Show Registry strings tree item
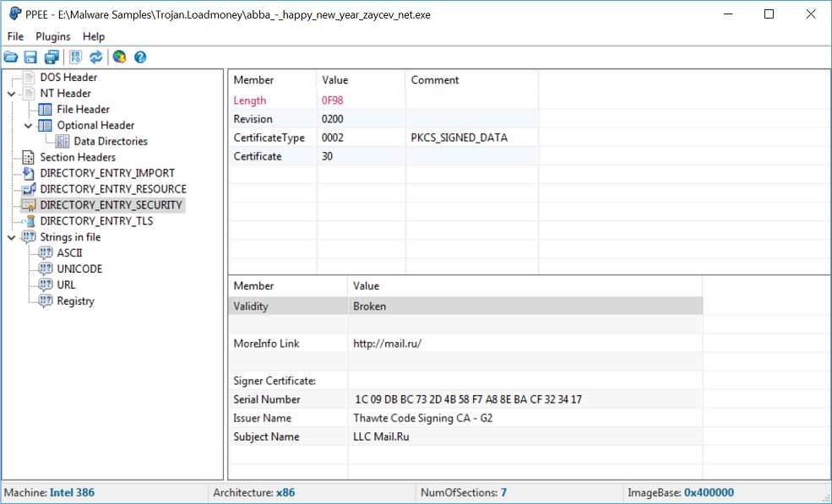Viewport: 832px width, 504px height. [75, 301]
